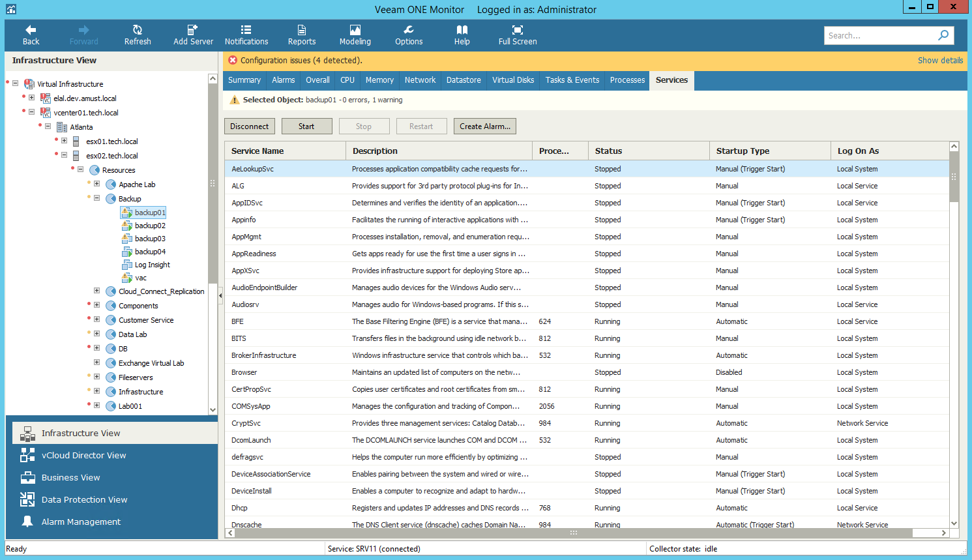Image resolution: width=972 pixels, height=560 pixels.
Task: Open the Options wrench icon
Action: [x=409, y=30]
